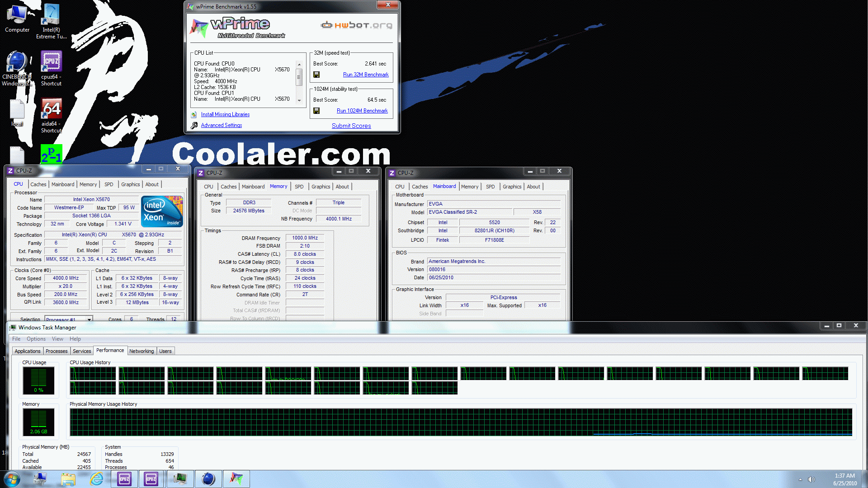Click the save icon beside 1024M benchmark

coord(316,111)
